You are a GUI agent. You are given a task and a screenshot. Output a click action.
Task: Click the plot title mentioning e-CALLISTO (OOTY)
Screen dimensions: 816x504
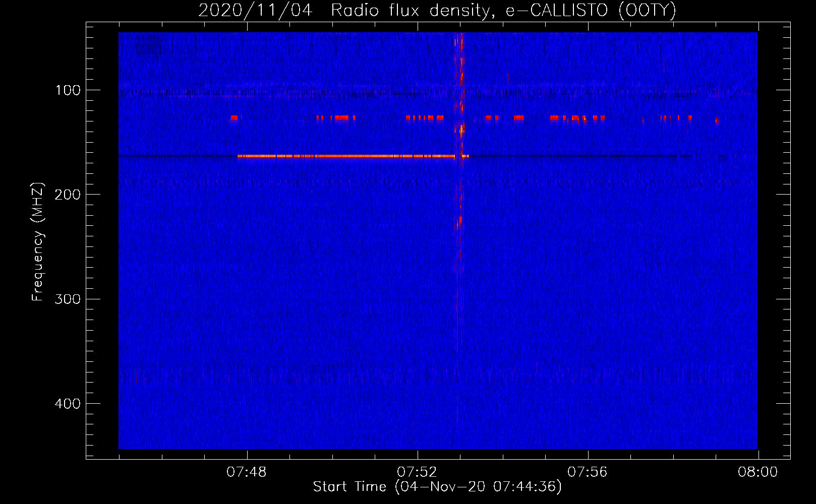coord(437,10)
